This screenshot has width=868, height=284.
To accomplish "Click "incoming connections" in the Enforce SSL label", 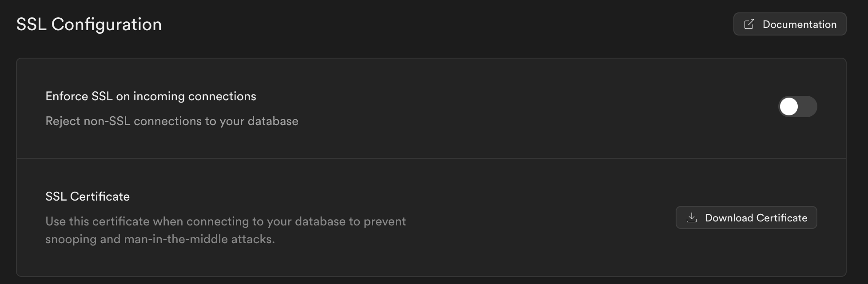I will tap(195, 96).
